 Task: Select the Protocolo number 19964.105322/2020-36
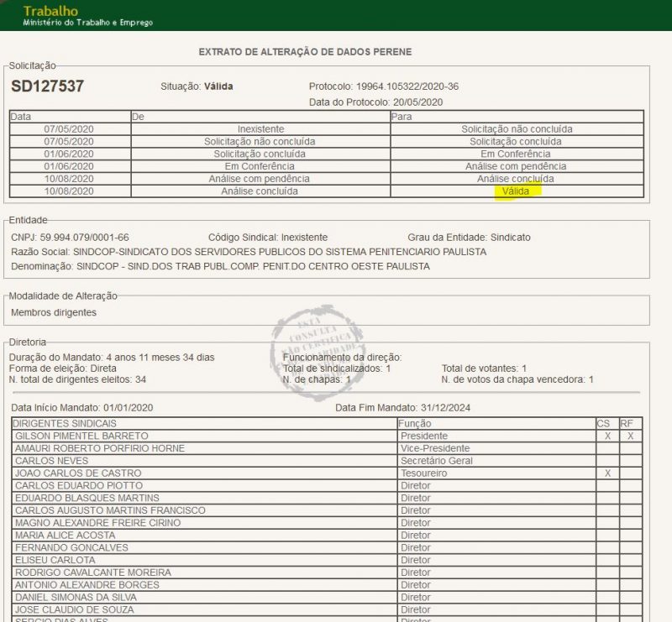[x=407, y=86]
